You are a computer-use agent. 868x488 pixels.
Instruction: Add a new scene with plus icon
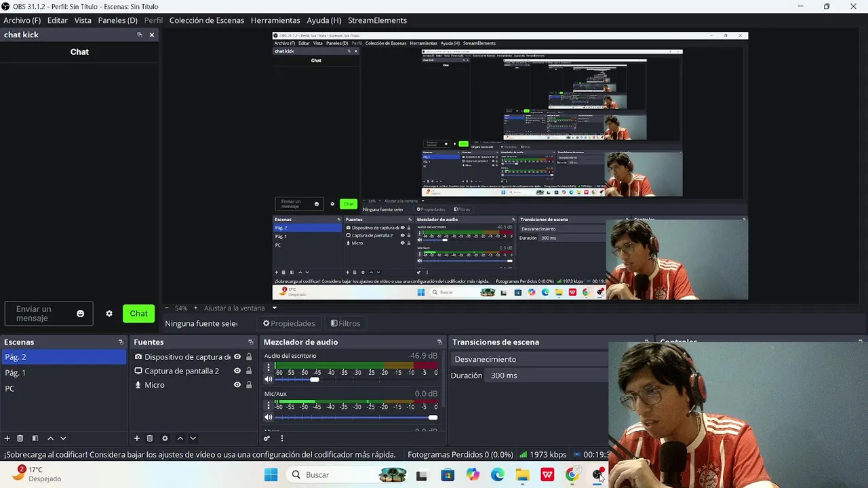7,439
